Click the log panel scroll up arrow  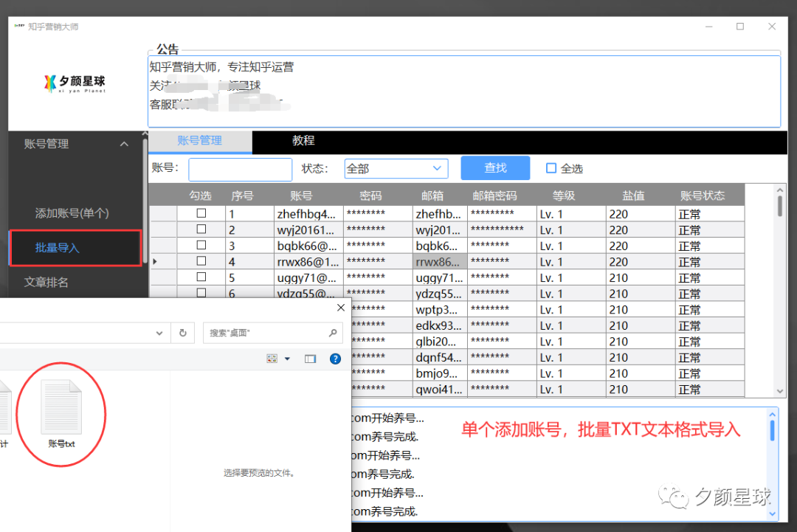[772, 415]
